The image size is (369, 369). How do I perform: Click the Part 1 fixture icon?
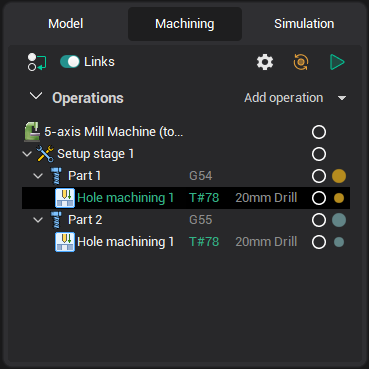click(x=56, y=176)
